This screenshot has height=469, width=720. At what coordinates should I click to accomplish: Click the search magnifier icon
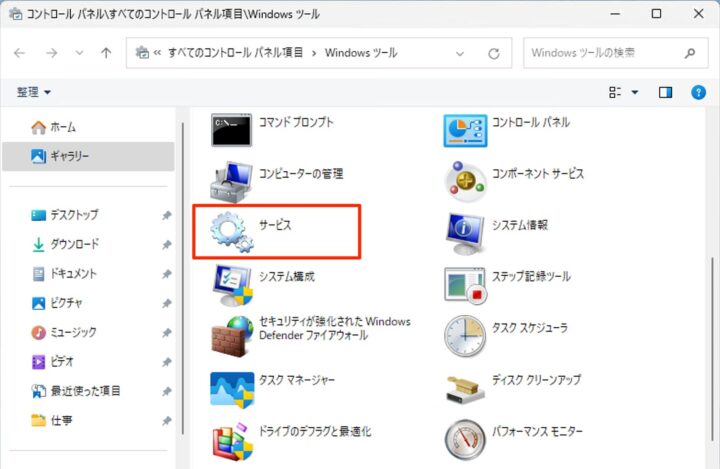click(690, 53)
